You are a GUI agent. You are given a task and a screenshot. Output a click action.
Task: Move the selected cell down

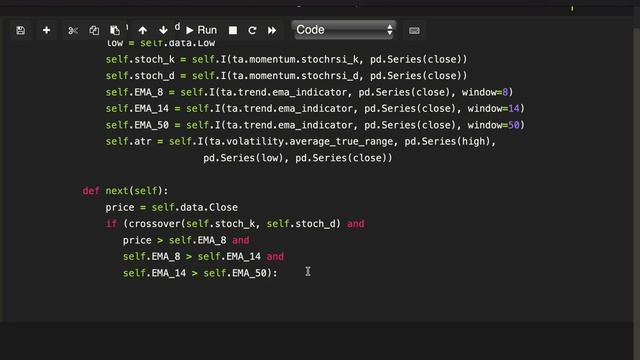point(163,30)
